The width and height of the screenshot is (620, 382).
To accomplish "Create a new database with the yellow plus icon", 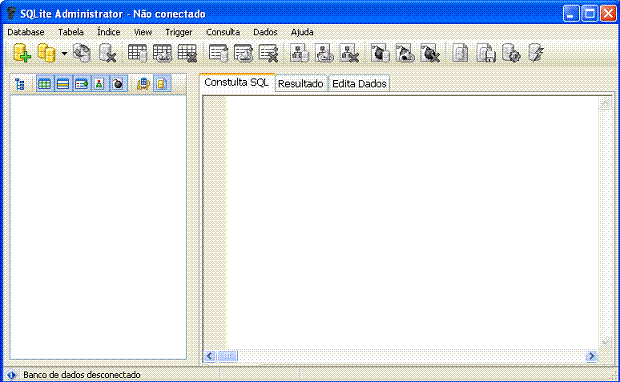I will 22,53.
